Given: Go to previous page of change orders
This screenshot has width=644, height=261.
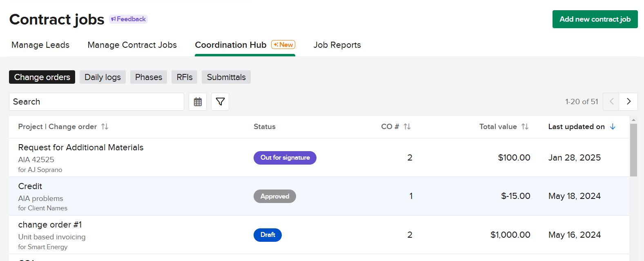Looking at the screenshot, I should pyautogui.click(x=611, y=102).
